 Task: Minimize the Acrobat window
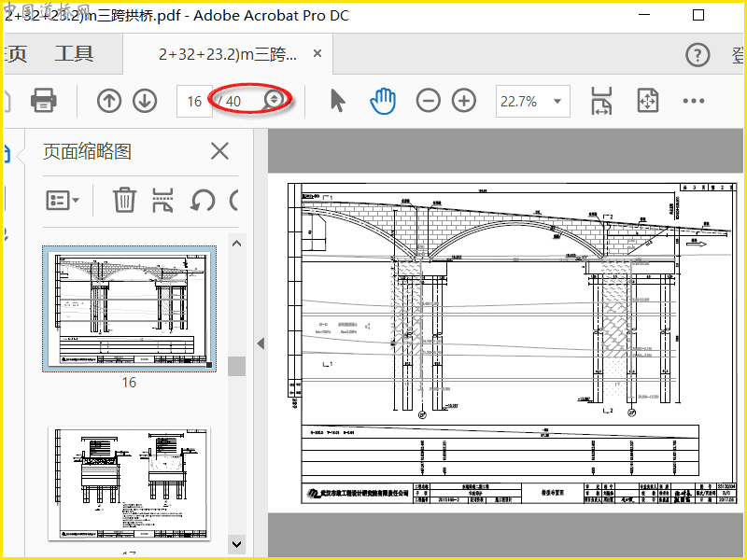tap(644, 15)
